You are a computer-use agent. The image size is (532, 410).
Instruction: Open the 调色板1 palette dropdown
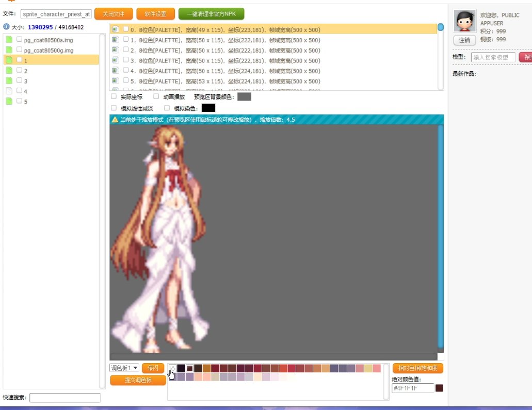[124, 368]
